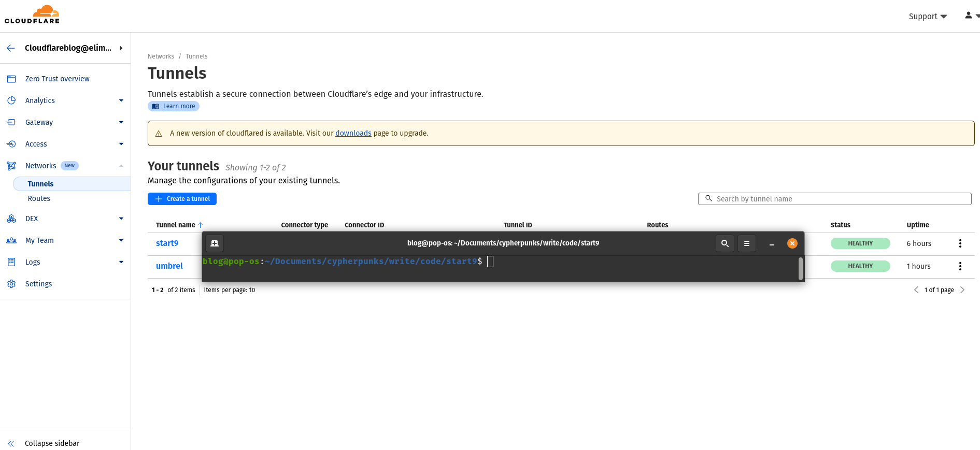
Task: Minimize the terminal window
Action: point(771,243)
